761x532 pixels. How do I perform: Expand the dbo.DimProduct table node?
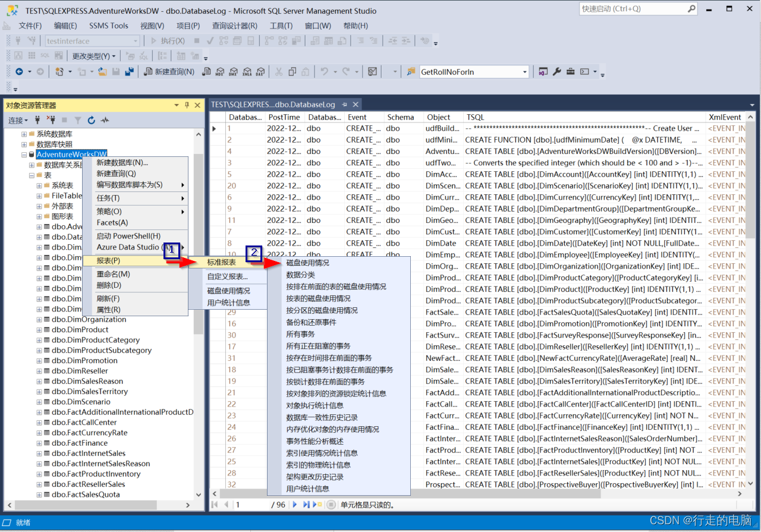(x=39, y=330)
